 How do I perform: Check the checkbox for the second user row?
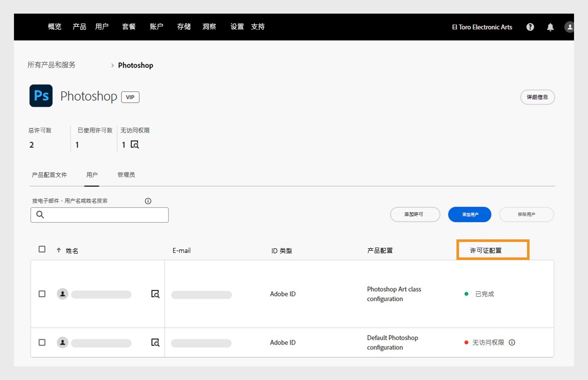tap(42, 342)
